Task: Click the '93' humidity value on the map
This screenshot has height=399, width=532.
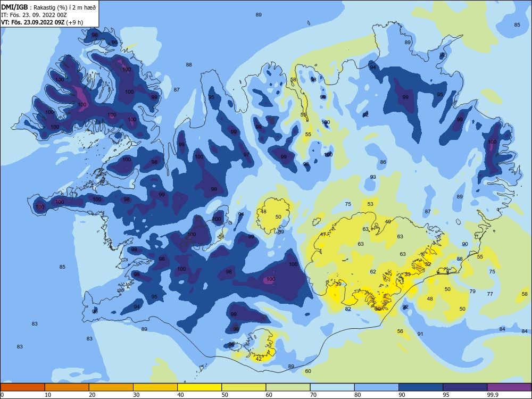Action: [373, 177]
